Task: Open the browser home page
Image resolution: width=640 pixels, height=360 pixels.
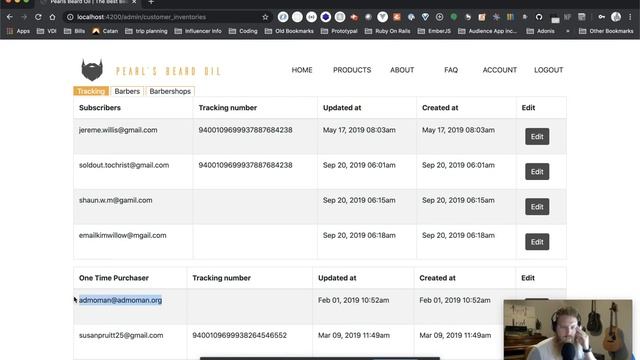Action: pyautogui.click(x=52, y=17)
